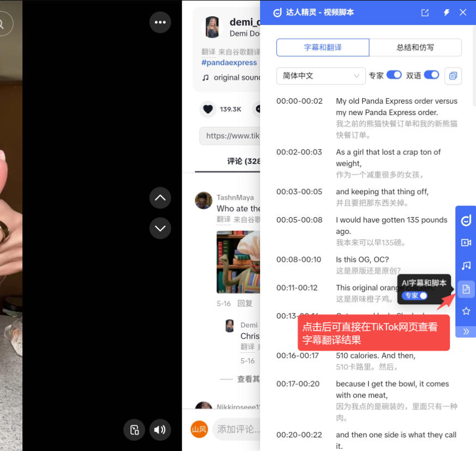Open the panel in a new window icon
Screen dimensions: 476x451
tap(425, 13)
